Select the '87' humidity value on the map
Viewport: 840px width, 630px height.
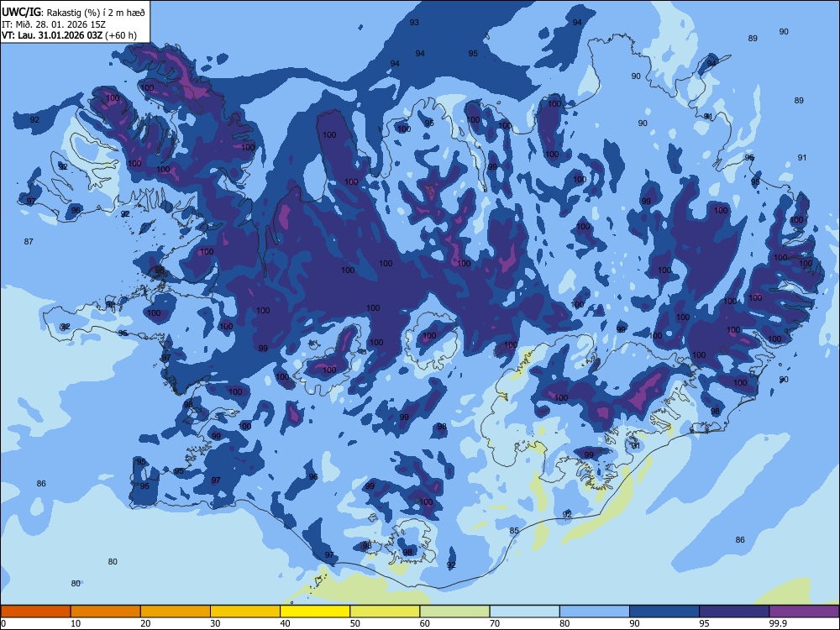click(29, 242)
